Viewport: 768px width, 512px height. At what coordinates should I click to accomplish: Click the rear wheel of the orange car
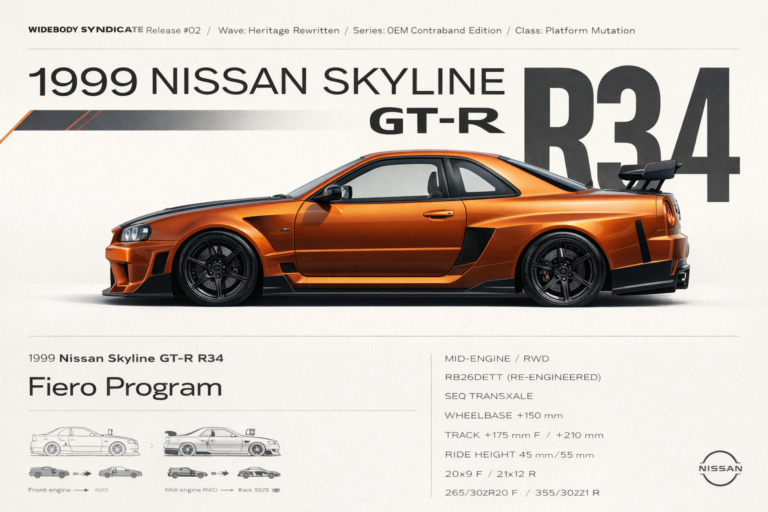(x=563, y=270)
